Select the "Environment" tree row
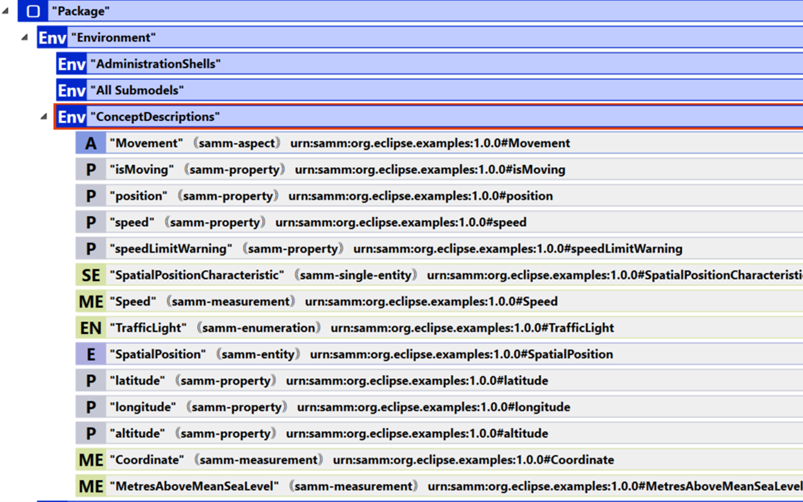This screenshot has width=803, height=502. click(x=420, y=37)
